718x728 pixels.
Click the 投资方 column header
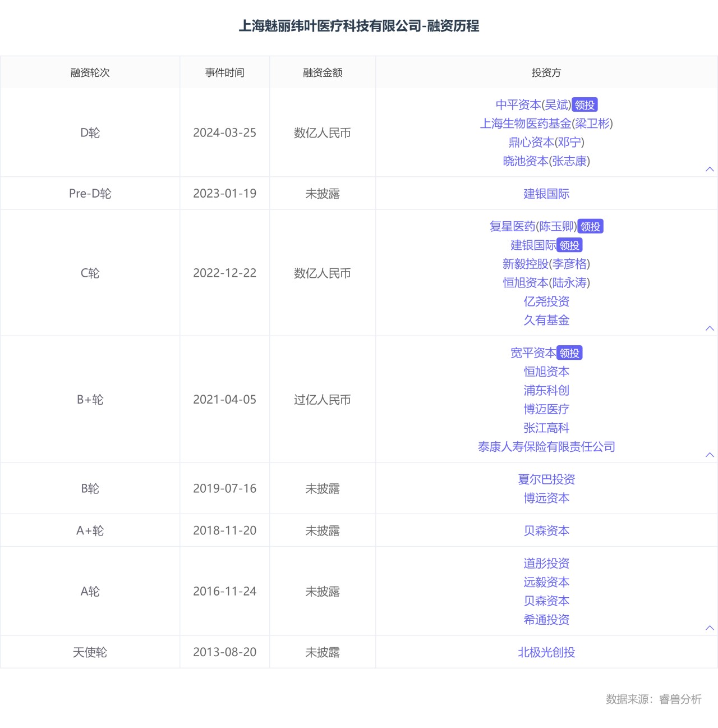[x=546, y=72]
